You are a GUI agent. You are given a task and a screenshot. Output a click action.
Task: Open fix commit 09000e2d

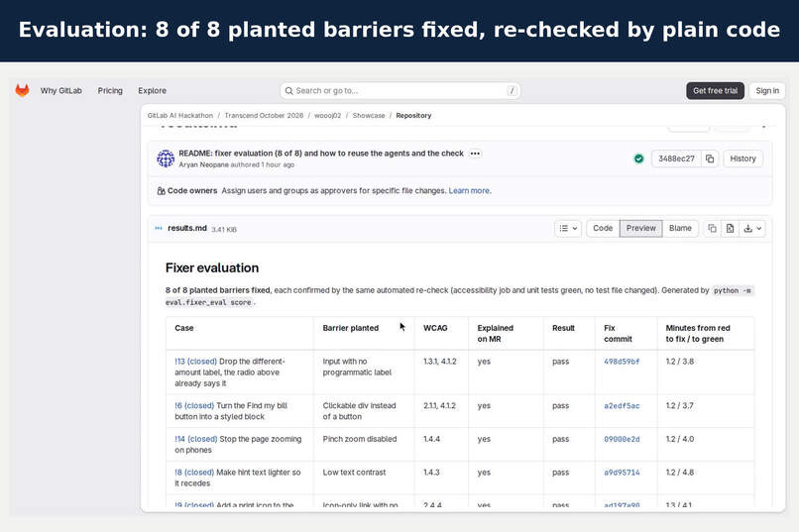pyautogui.click(x=622, y=439)
